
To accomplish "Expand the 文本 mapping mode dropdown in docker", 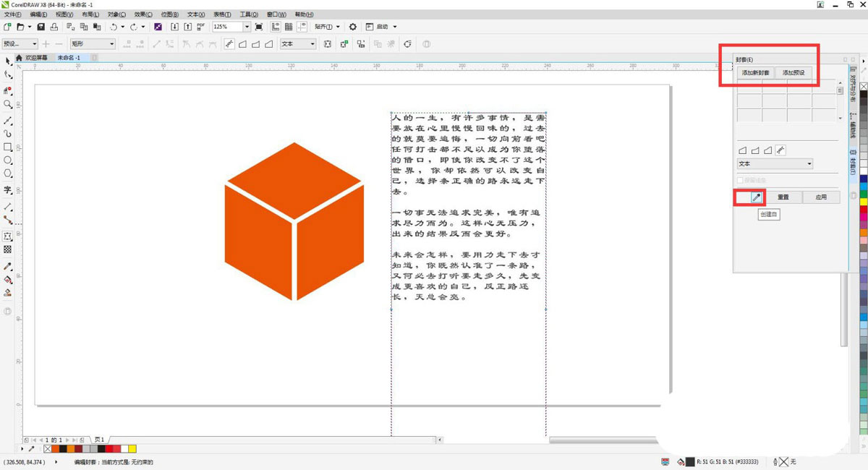I will (809, 164).
